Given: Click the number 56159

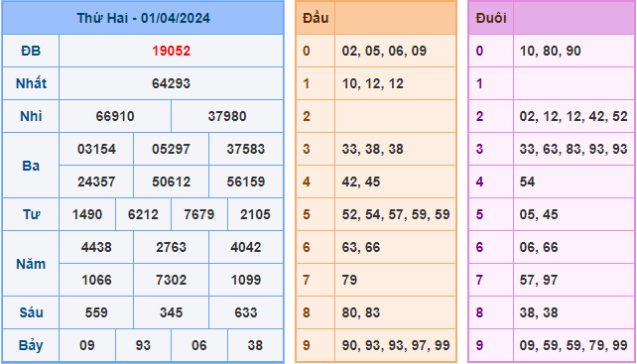Looking at the screenshot, I should [x=246, y=182].
